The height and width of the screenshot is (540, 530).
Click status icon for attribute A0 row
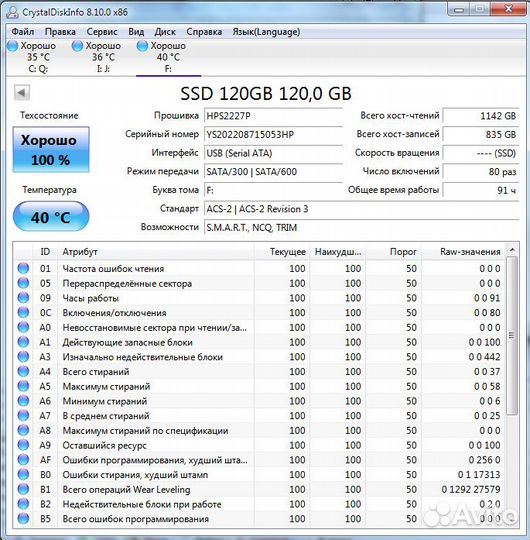pos(23,327)
